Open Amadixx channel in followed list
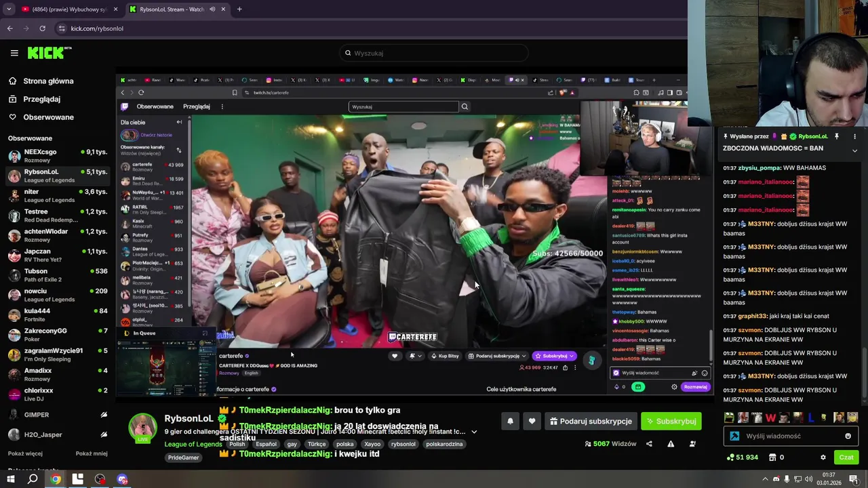 (x=58, y=375)
